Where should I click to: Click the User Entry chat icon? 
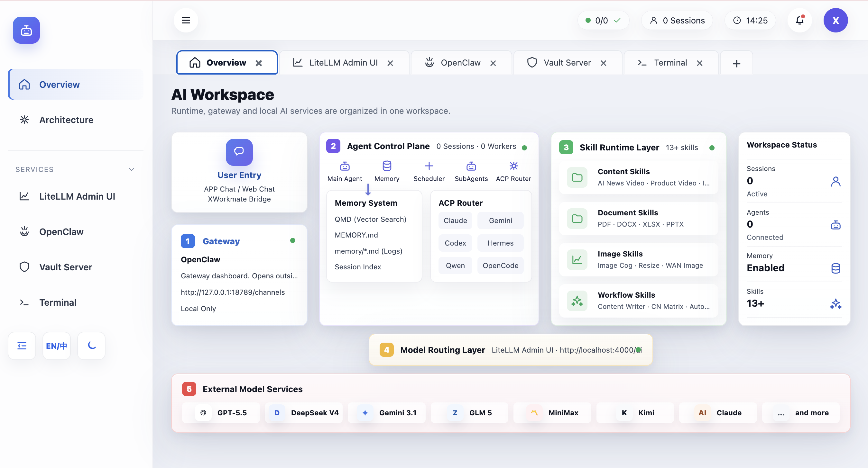pyautogui.click(x=239, y=152)
